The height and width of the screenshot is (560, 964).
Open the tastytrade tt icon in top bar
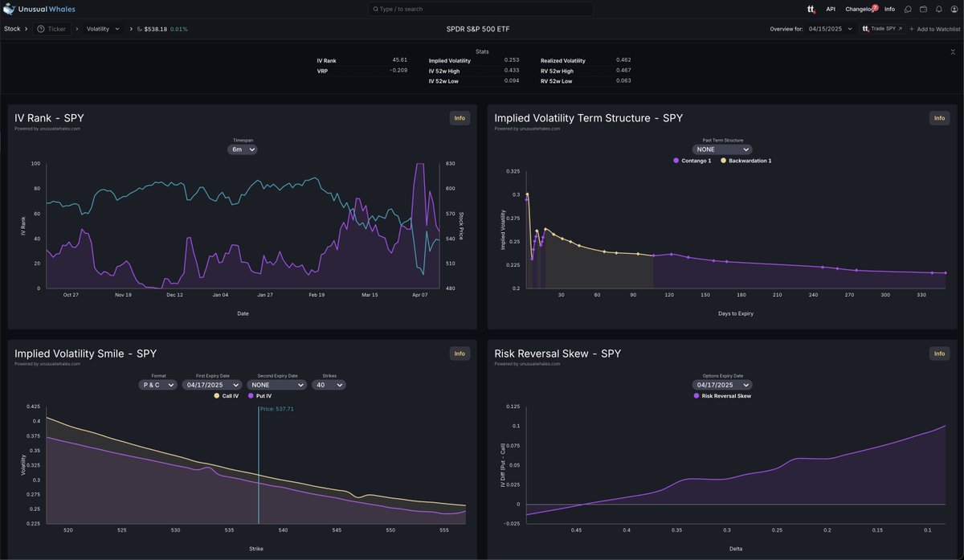coord(811,9)
